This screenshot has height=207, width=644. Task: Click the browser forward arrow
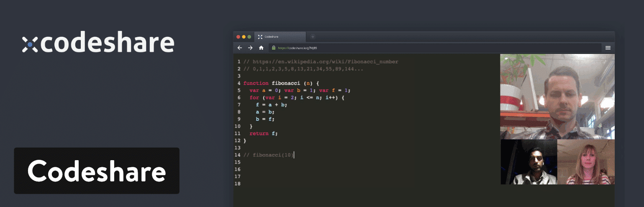(x=250, y=48)
